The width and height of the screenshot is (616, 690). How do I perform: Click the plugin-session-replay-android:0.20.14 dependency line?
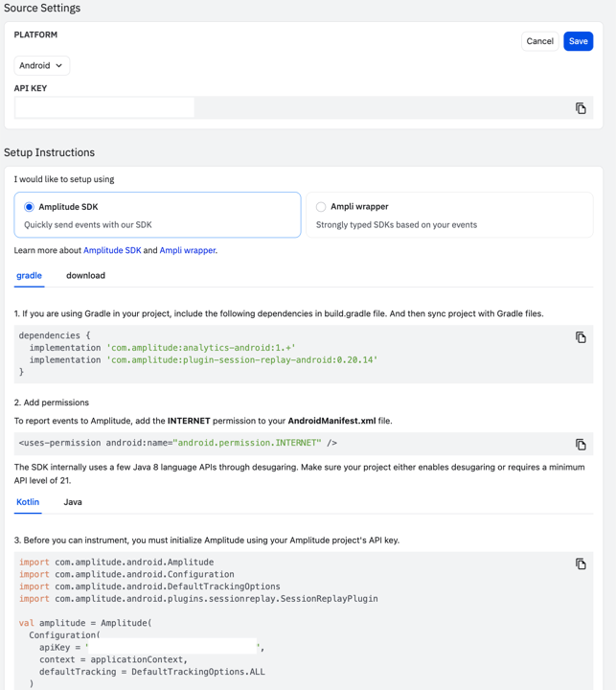[203, 360]
